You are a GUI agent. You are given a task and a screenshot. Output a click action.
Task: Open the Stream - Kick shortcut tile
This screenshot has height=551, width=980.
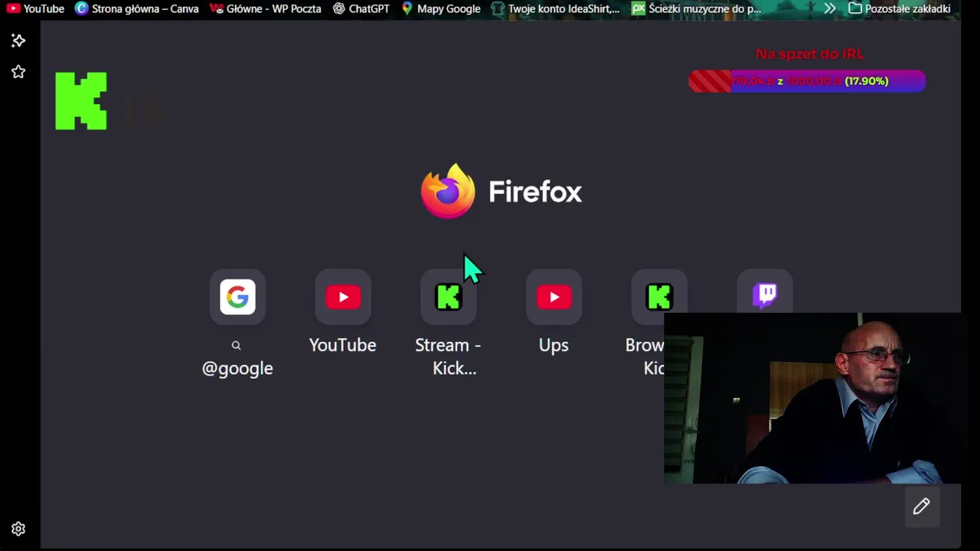(x=448, y=297)
